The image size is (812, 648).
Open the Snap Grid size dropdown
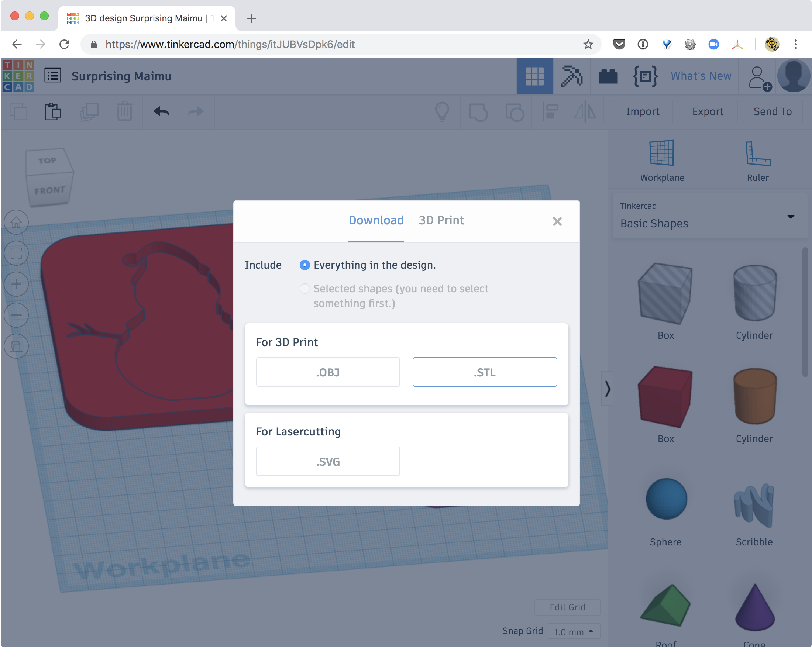[574, 631]
